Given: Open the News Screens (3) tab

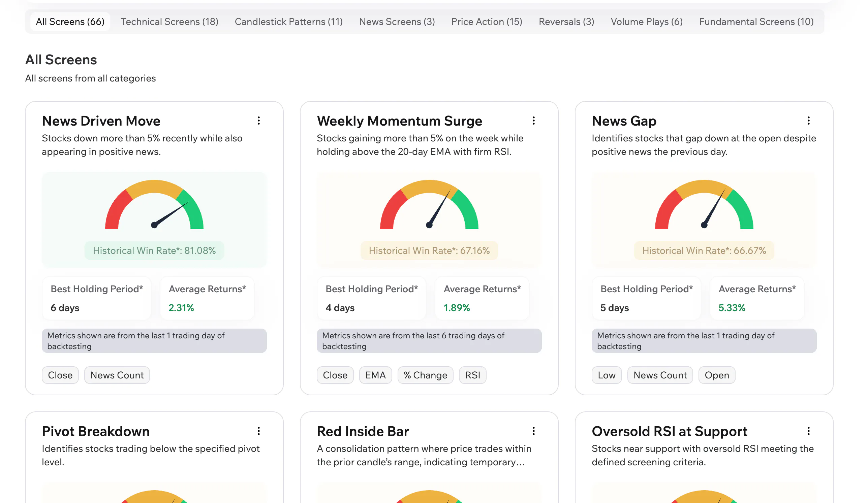Looking at the screenshot, I should 397,22.
